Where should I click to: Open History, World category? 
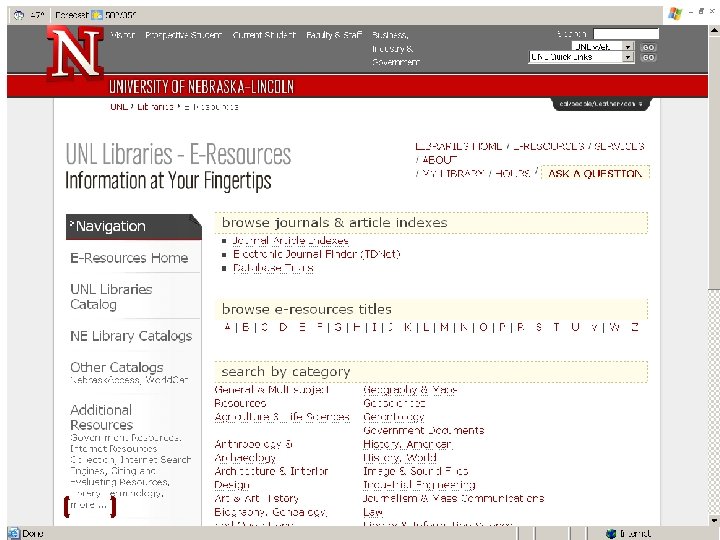point(399,457)
